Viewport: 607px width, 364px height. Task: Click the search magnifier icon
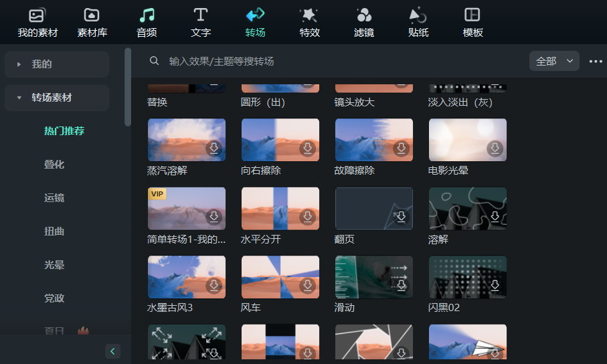(154, 61)
